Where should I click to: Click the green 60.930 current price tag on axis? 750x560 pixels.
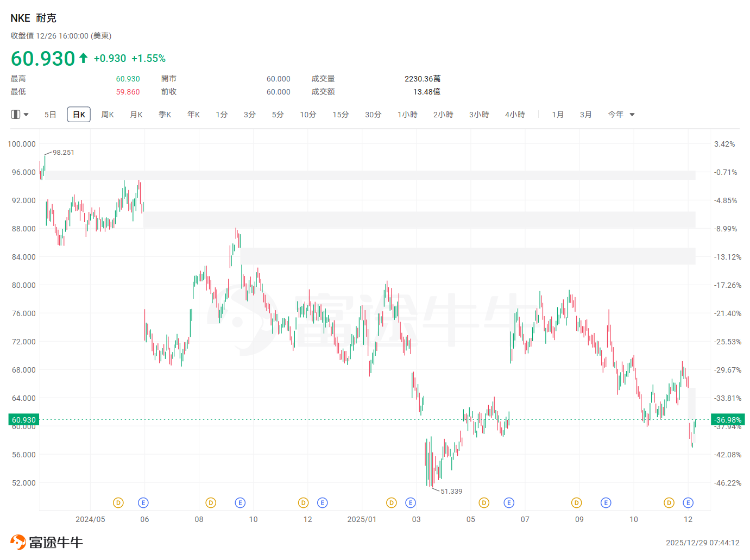(24, 420)
